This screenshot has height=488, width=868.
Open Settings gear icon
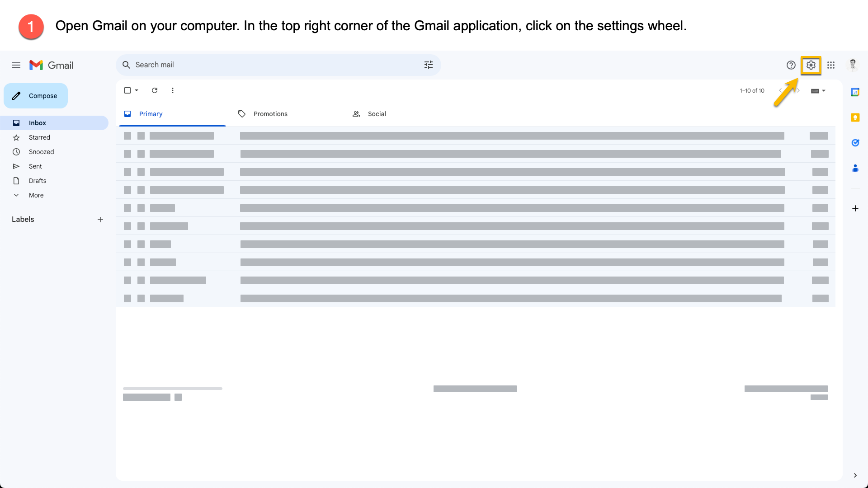[811, 65]
